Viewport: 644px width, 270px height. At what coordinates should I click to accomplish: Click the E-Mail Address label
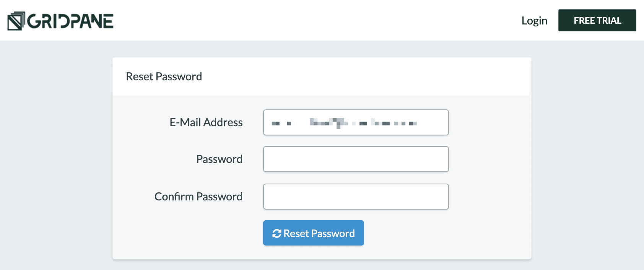[207, 122]
